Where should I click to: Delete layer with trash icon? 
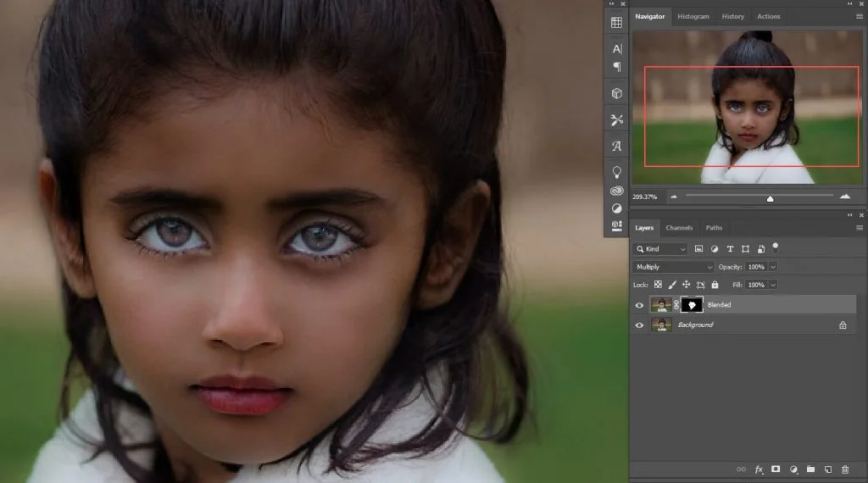(x=845, y=469)
